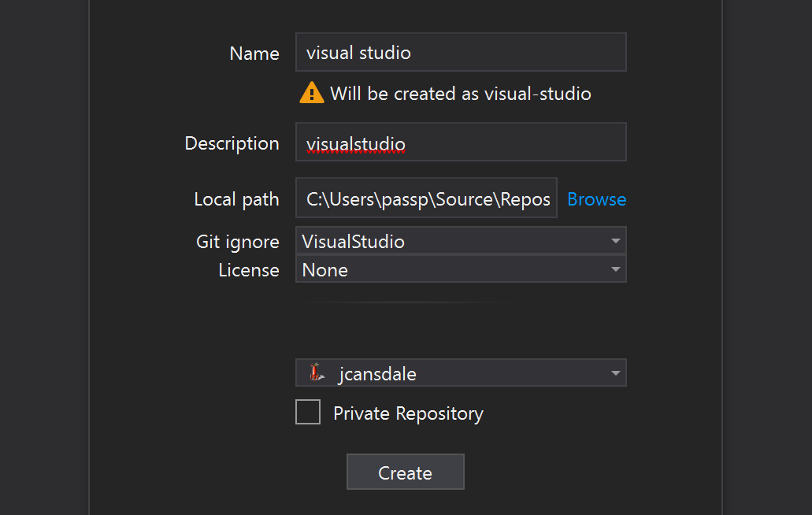Follow the Browse link for local path
The image size is (812, 515).
pos(596,199)
